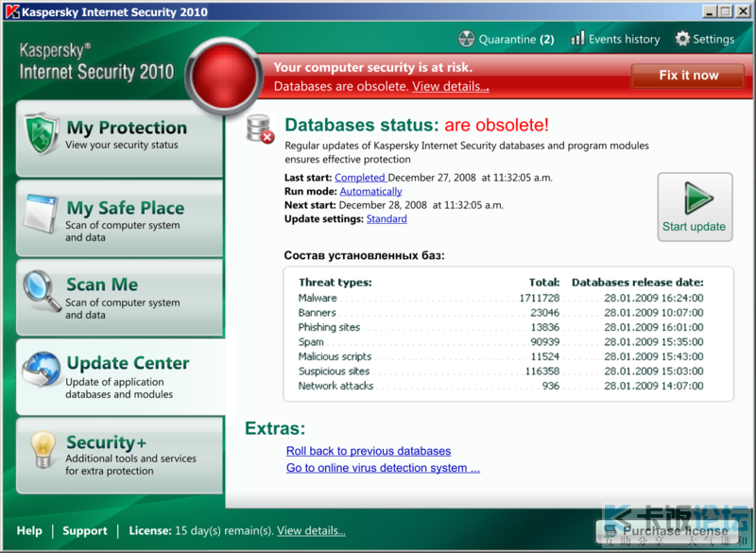Switch to the My Safe Place section

click(x=120, y=218)
